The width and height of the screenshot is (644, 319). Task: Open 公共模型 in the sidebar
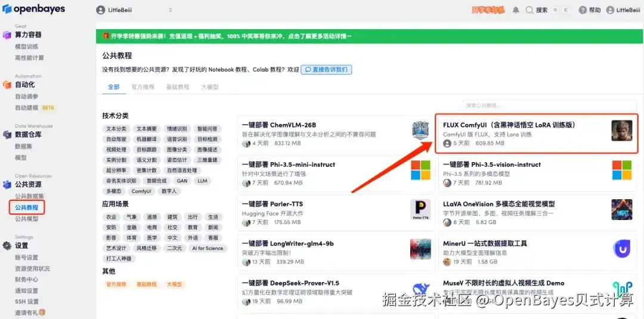27,219
